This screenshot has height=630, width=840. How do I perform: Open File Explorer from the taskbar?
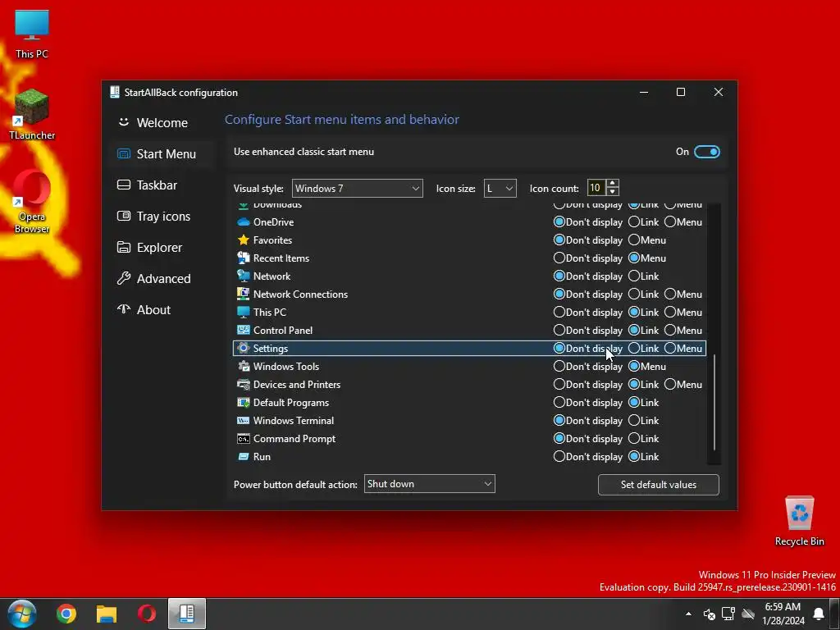click(107, 614)
